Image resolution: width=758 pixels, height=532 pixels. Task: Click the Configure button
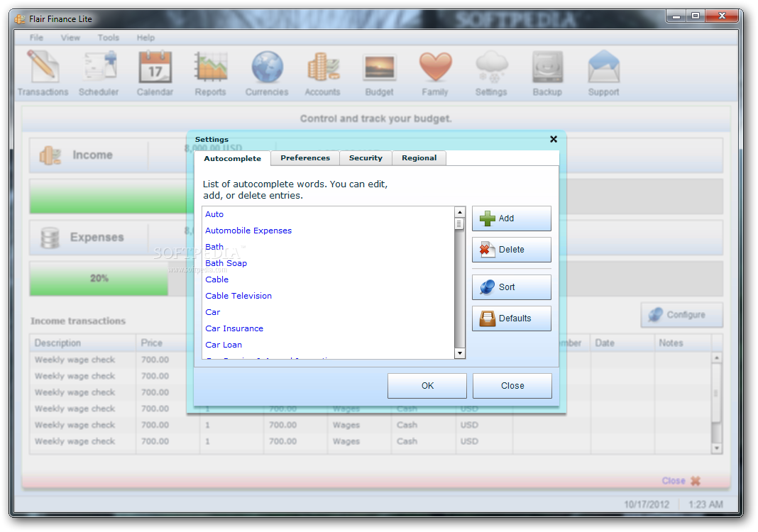682,315
